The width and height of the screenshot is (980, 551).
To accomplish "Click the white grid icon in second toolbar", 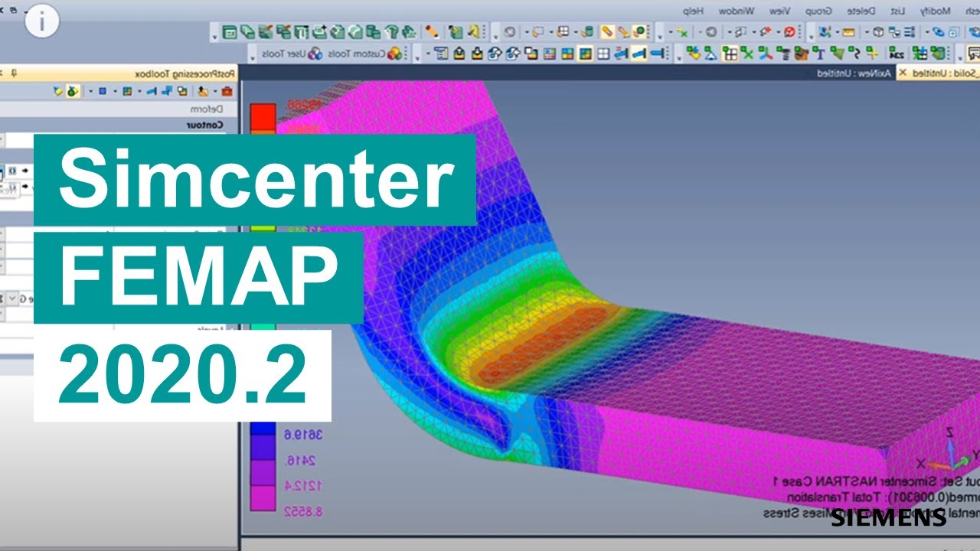I will click(603, 54).
